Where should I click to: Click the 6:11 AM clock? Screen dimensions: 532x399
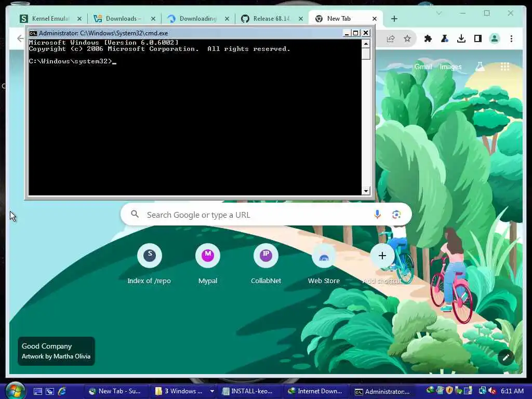pyautogui.click(x=512, y=391)
